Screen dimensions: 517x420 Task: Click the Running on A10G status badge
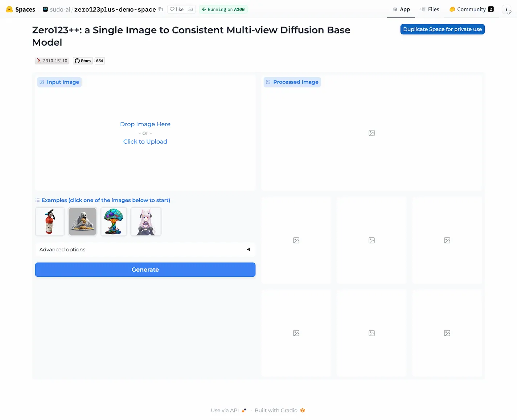(x=223, y=9)
